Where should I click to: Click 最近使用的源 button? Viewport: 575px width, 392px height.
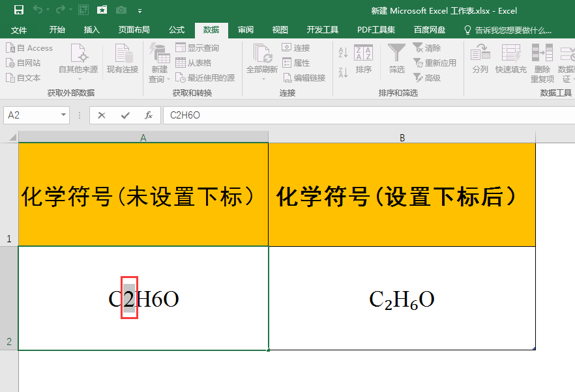click(x=205, y=78)
